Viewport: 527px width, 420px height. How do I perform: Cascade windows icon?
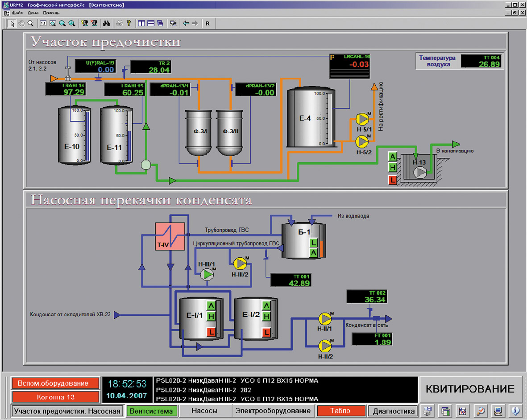coord(160,24)
